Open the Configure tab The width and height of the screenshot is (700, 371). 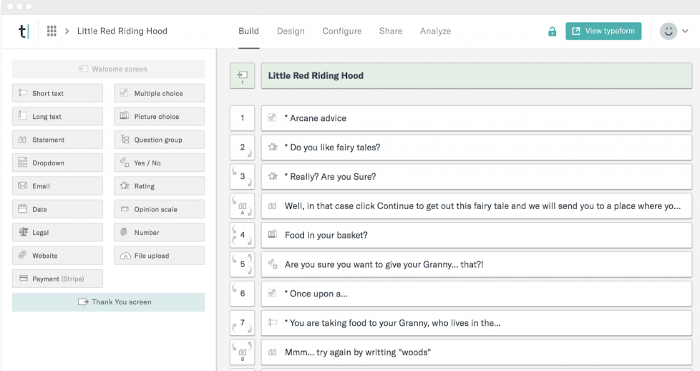[342, 31]
